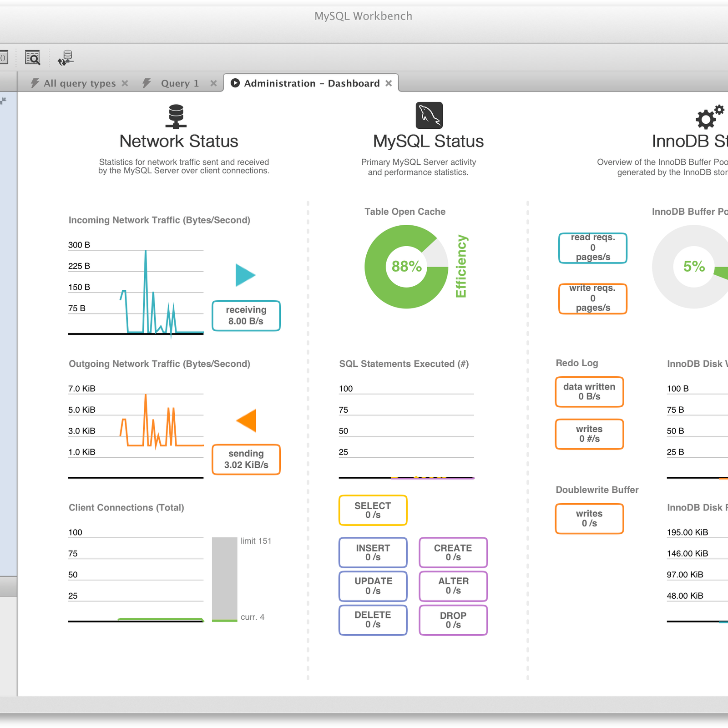Click the search table data toolbar icon
The image size is (728, 728).
click(33, 58)
